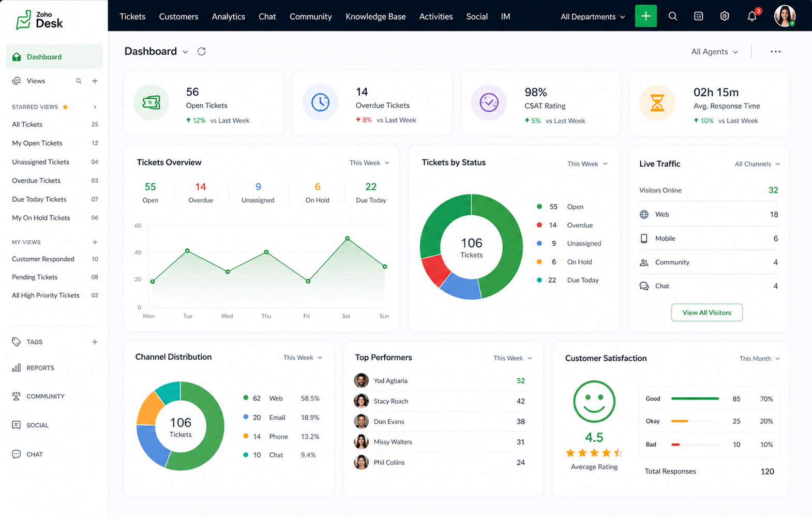Search views with the sidebar magnifier icon
Image resolution: width=812 pixels, height=518 pixels.
tap(79, 81)
